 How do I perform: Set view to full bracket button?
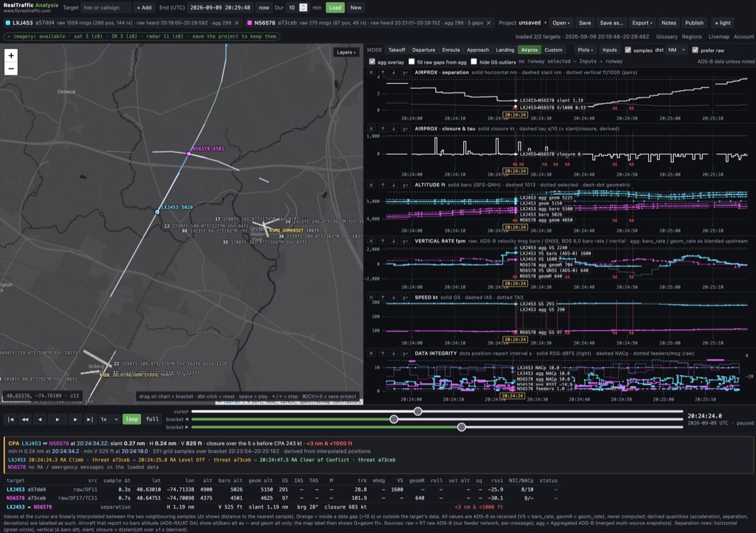coord(152,419)
